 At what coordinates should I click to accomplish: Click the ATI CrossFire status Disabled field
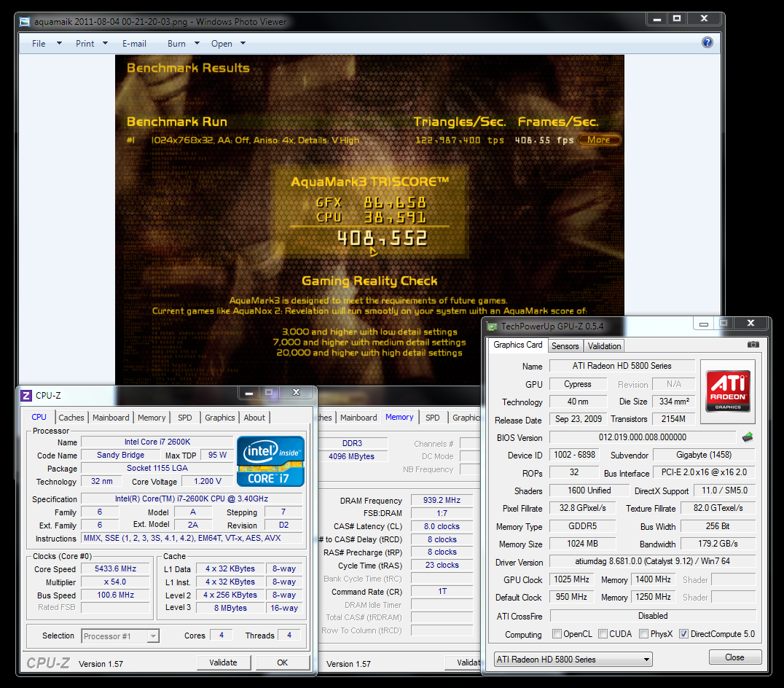[x=653, y=616]
